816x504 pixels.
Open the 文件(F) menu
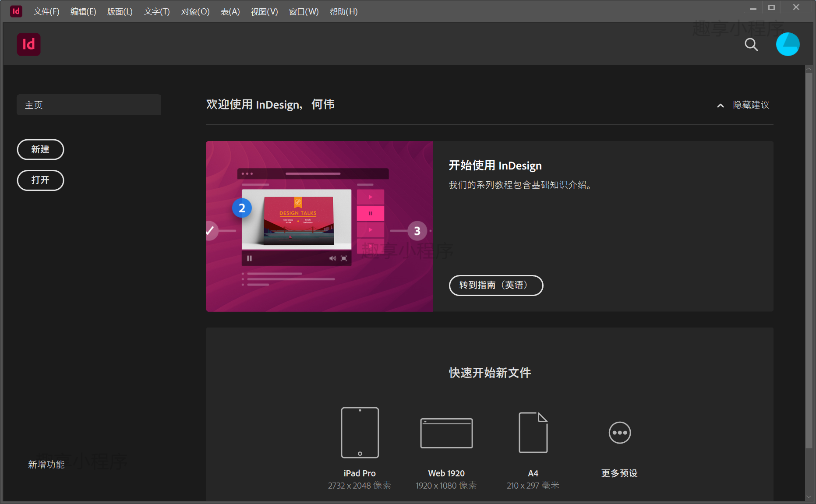pyautogui.click(x=46, y=11)
